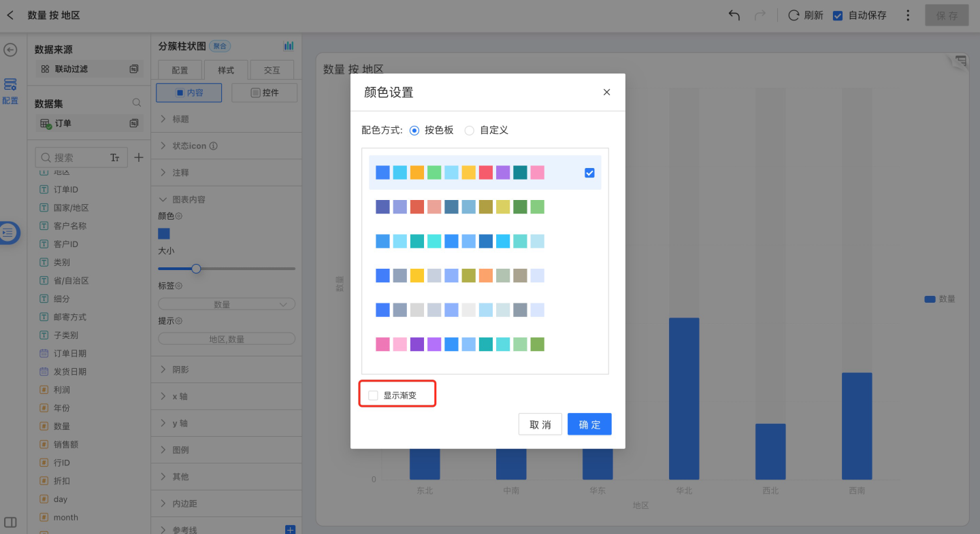The width and height of the screenshot is (980, 534).
Task: Click the back arrow beside chart title
Action: click(10, 15)
